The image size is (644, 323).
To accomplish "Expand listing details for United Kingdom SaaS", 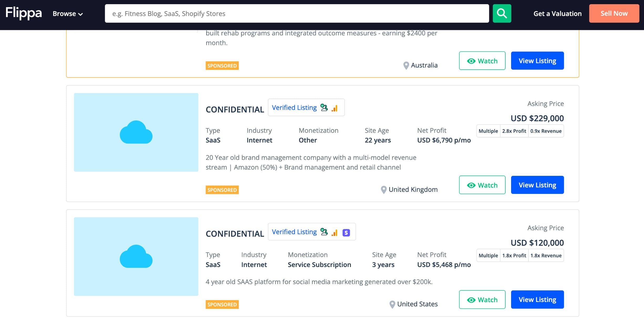I will pos(537,184).
